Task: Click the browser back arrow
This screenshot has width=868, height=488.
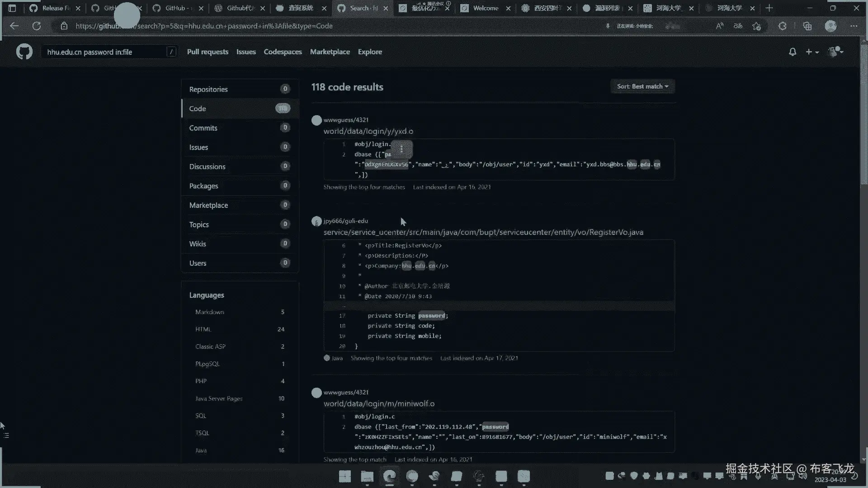Action: pyautogui.click(x=14, y=26)
